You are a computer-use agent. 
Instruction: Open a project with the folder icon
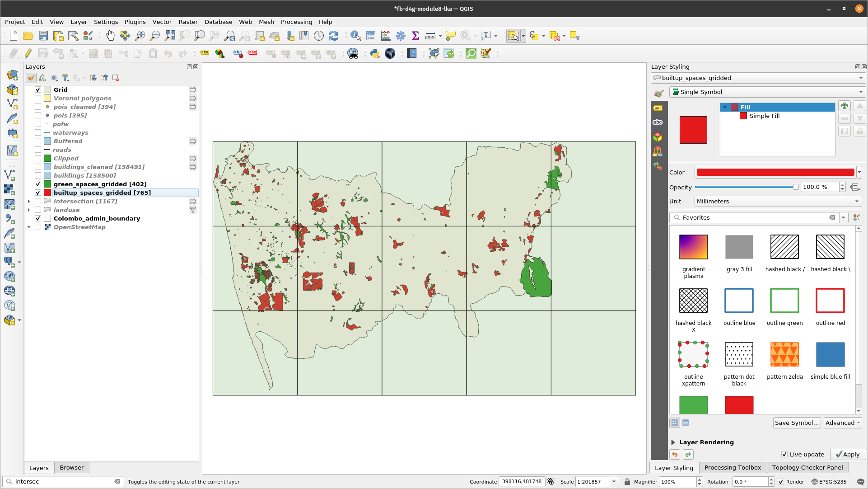28,36
